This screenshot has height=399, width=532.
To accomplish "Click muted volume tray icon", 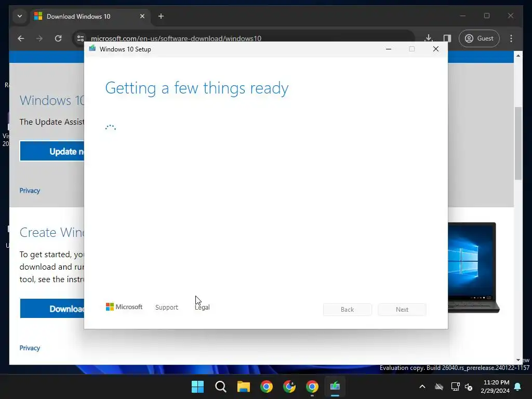I will [469, 387].
